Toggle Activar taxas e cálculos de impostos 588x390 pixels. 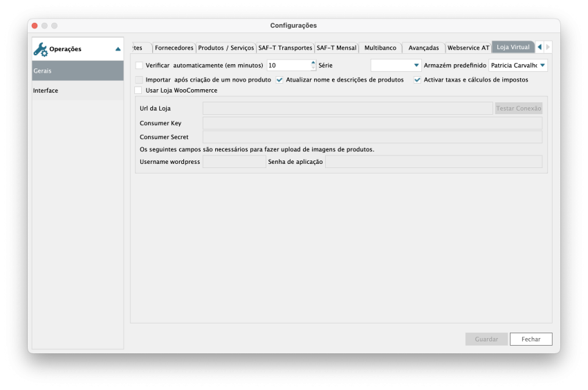point(417,80)
